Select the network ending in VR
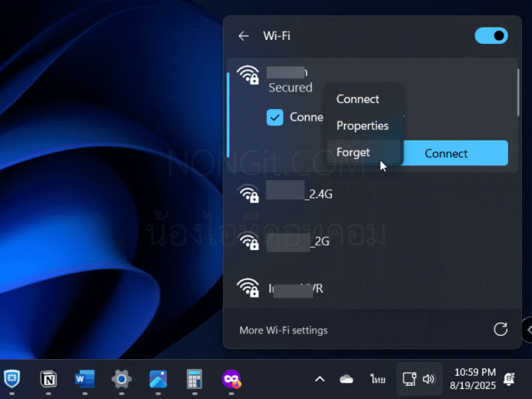 (372, 288)
